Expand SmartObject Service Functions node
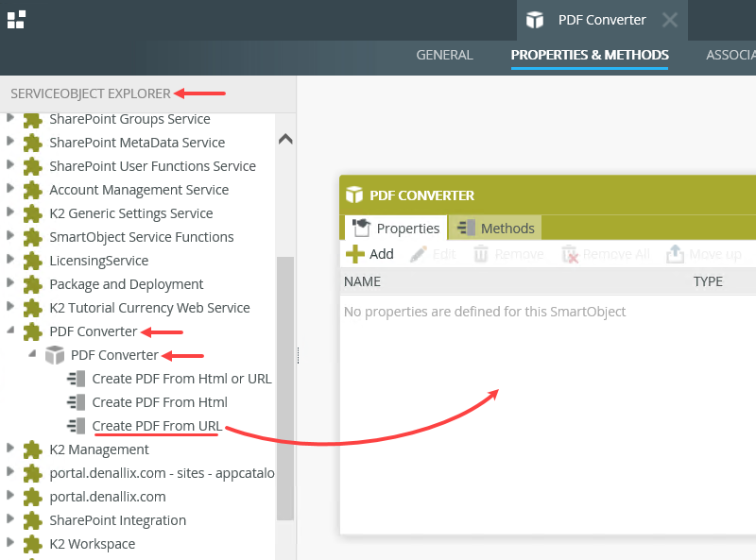756x560 pixels. (x=10, y=235)
